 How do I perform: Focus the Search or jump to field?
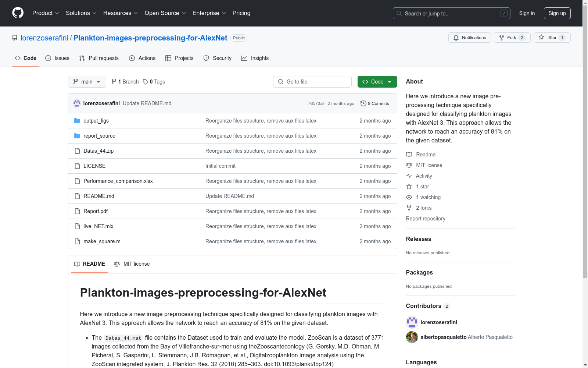[x=452, y=13]
